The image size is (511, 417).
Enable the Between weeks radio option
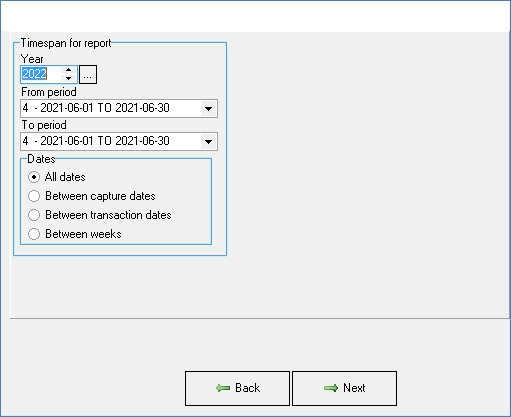[34, 234]
